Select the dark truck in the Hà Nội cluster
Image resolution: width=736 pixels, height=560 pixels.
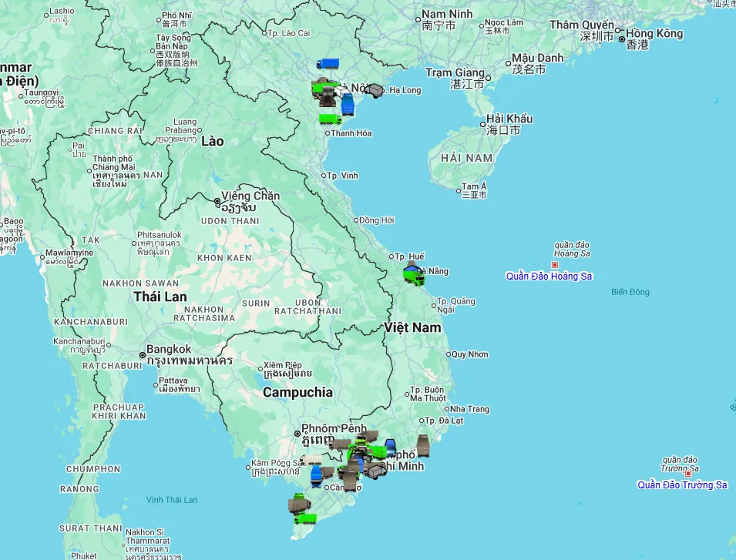tap(327, 98)
